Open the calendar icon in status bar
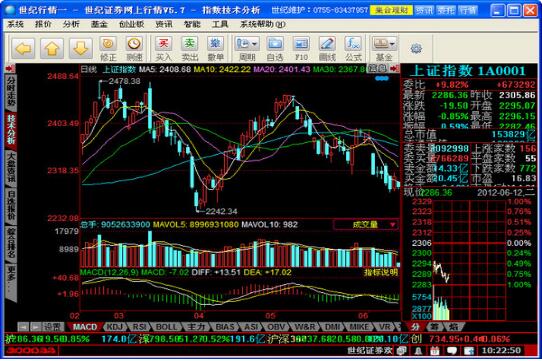 coord(435,351)
